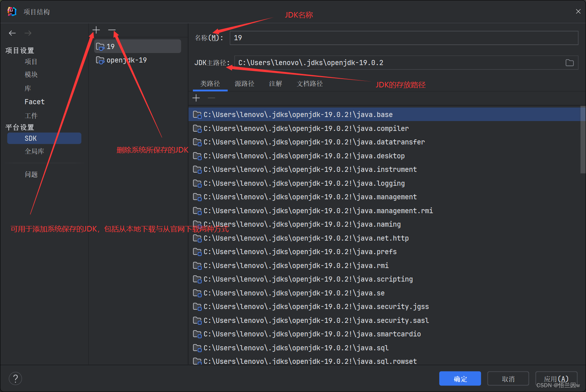Select the java.sql.rowset classpath row
586x392 pixels.
coord(384,360)
